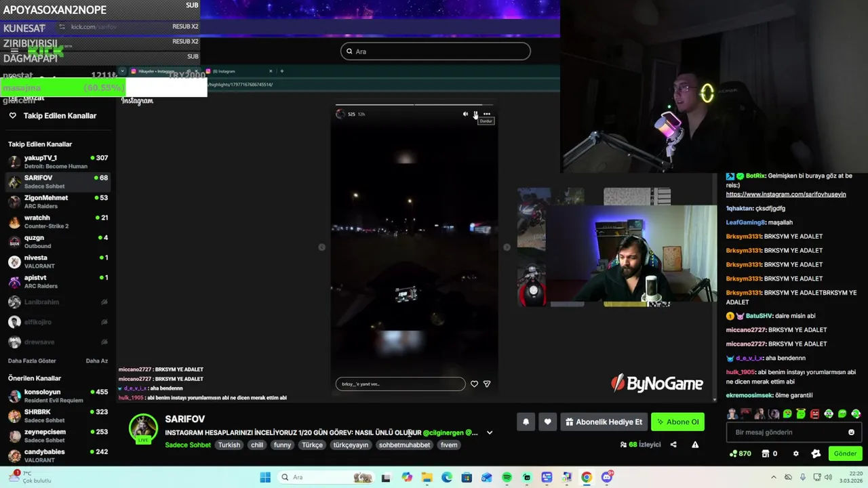
Task: Click the @cilginergen mention in title
Action: (x=443, y=432)
